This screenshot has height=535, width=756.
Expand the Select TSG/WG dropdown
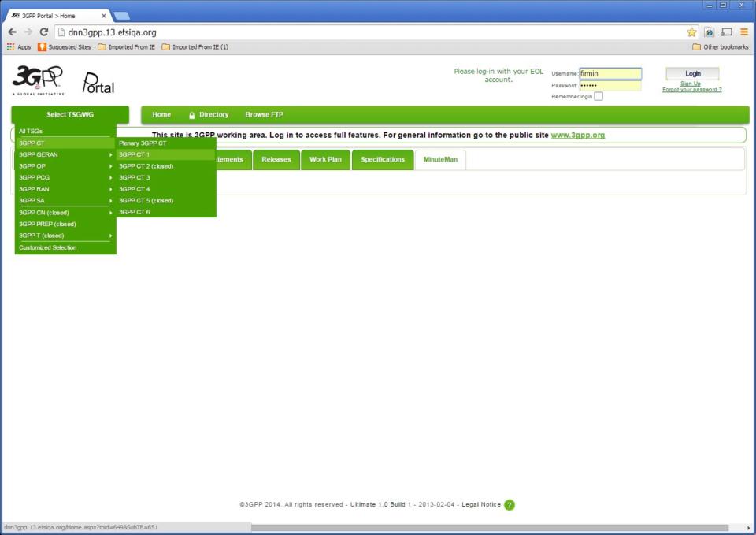(x=70, y=115)
